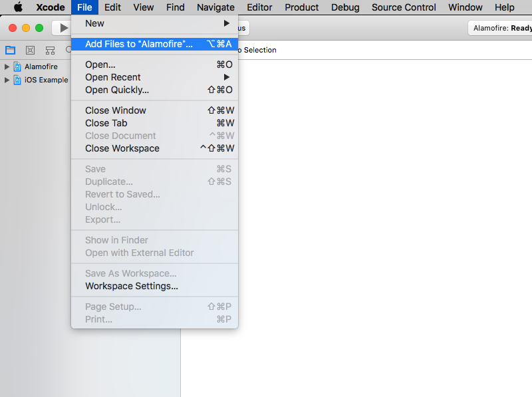Screen dimensions: 532x397
Task: Open the Navigate menu
Action: (x=215, y=7)
